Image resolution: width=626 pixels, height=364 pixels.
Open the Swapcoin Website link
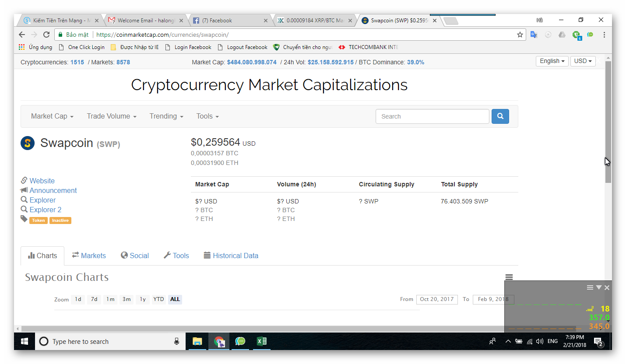tap(42, 181)
